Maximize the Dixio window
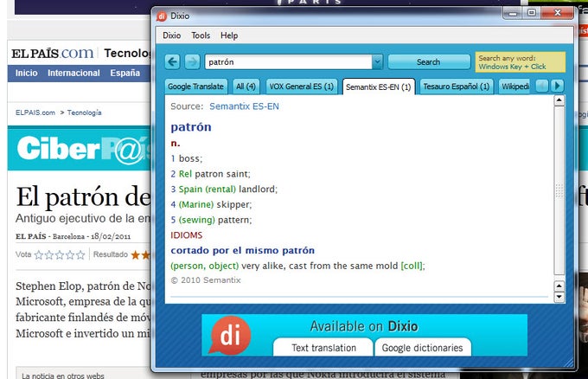This screenshot has width=588, height=379. click(532, 13)
